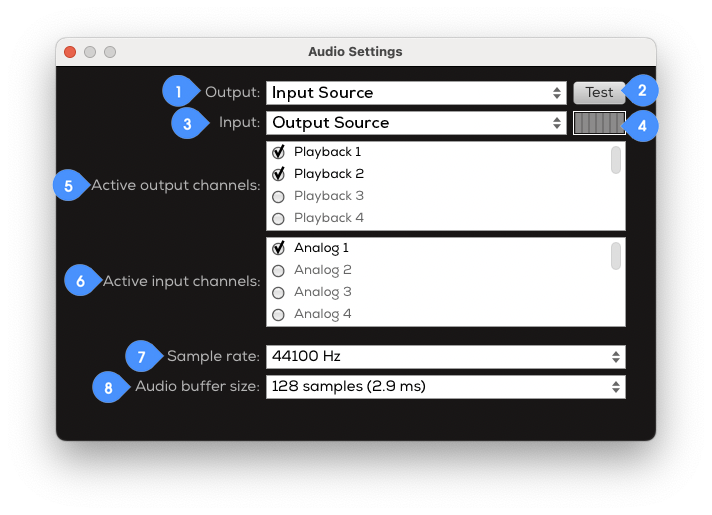This screenshot has width=712, height=515.
Task: Click the numbered callout badge 8
Action: coord(109,387)
